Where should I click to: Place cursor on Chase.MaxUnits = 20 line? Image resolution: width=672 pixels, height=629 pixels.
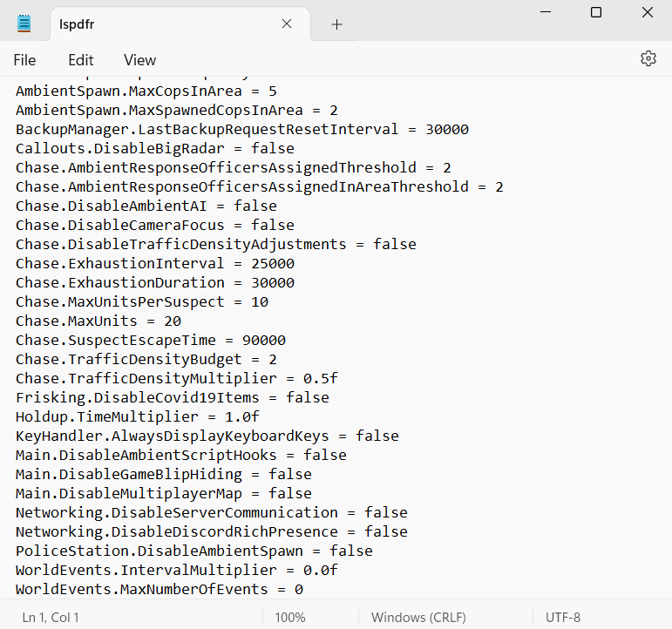tap(98, 321)
